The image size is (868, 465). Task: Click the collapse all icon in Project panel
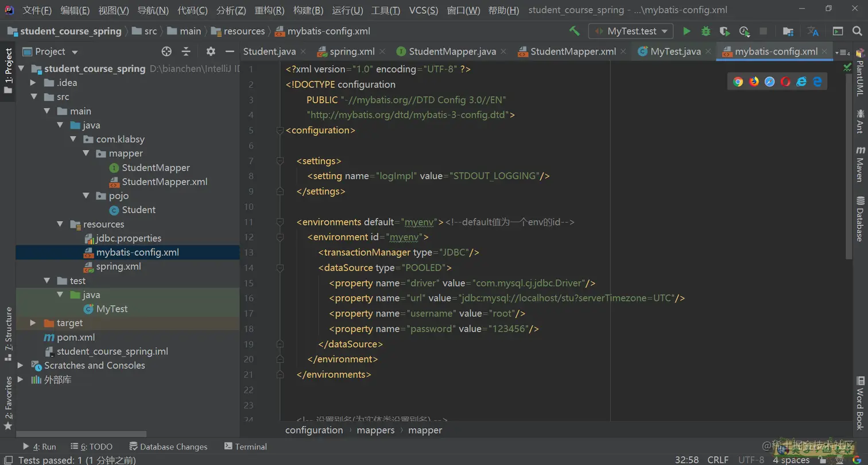pyautogui.click(x=186, y=52)
